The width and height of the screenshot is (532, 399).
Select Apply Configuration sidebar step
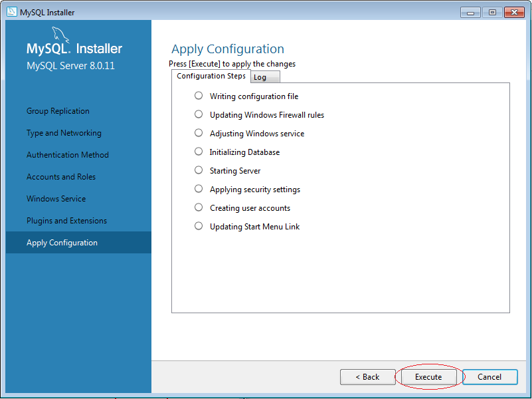[78, 243]
